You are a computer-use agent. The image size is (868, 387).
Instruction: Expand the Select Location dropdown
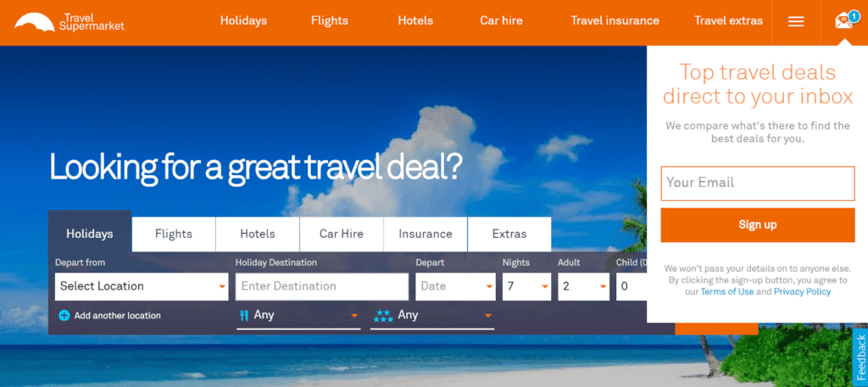(142, 286)
